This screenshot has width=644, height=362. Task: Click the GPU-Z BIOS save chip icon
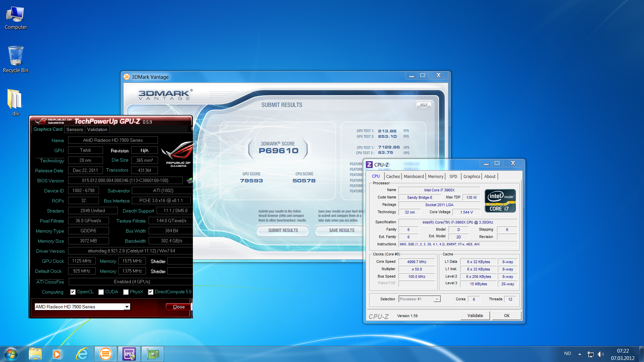tap(190, 180)
